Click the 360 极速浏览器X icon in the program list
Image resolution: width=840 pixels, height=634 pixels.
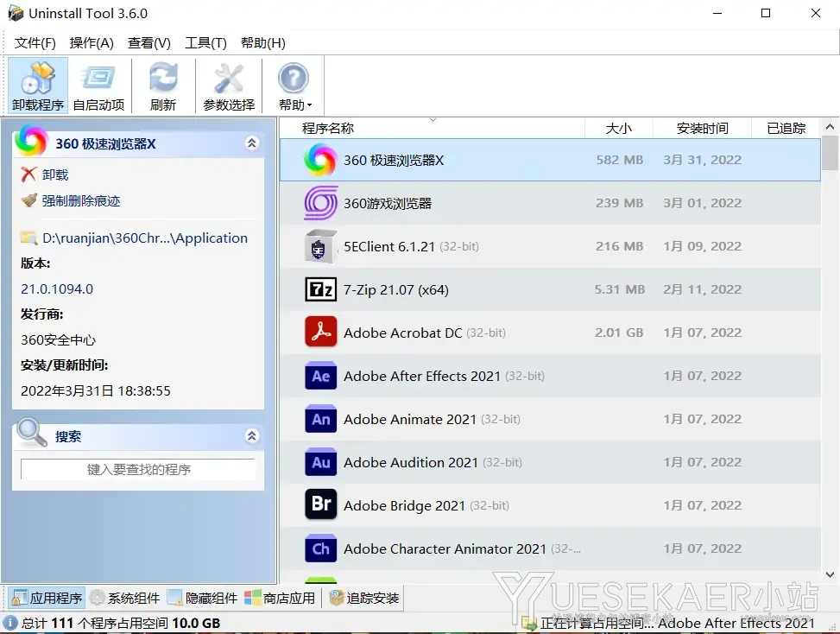click(x=320, y=160)
